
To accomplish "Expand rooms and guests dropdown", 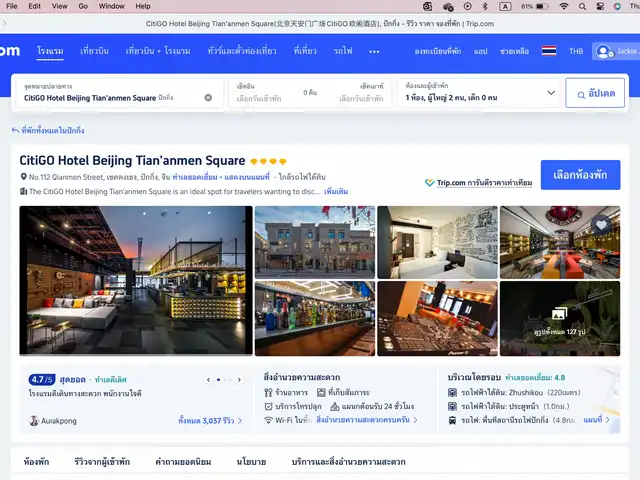I will [550, 93].
